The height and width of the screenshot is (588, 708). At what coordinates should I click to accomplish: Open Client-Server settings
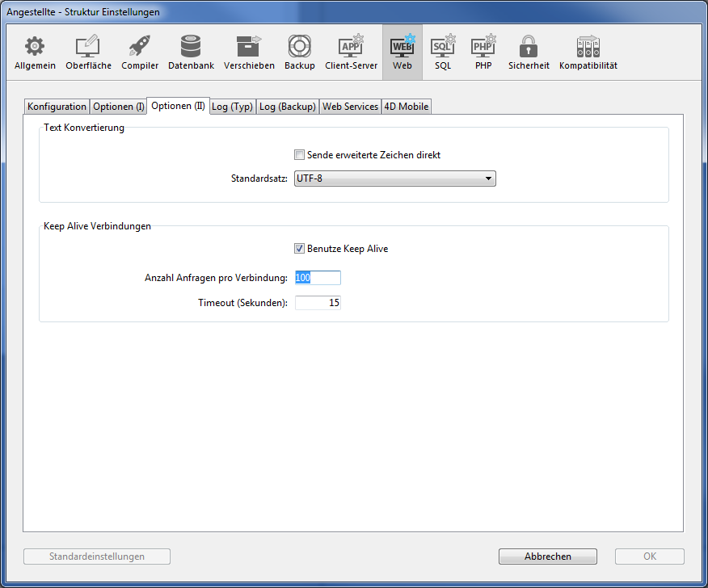coord(351,52)
